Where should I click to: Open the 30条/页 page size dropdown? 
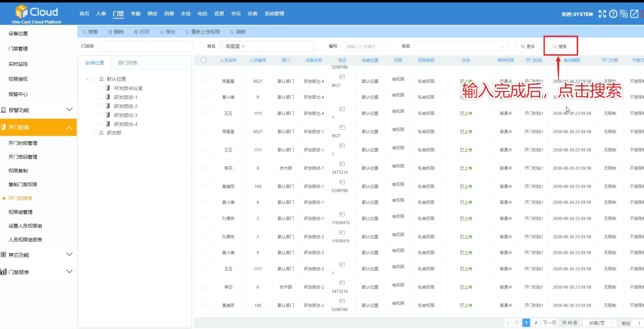599,323
